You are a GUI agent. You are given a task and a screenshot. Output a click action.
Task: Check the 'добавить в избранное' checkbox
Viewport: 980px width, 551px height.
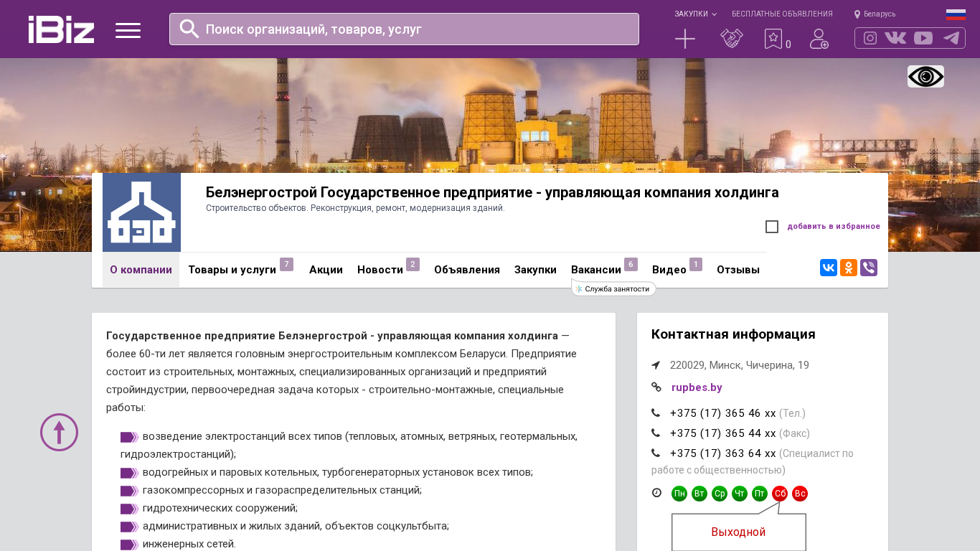(772, 227)
